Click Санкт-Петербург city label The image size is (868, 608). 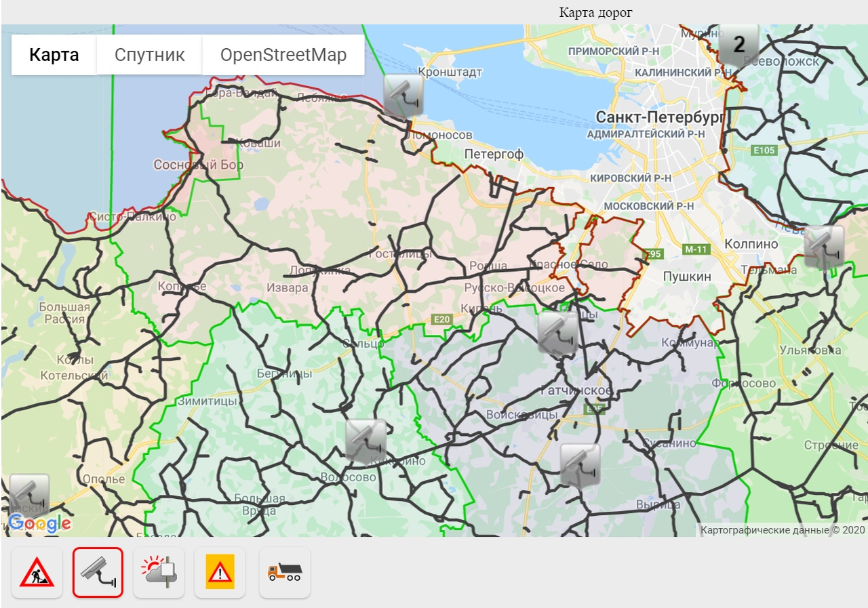point(660,117)
